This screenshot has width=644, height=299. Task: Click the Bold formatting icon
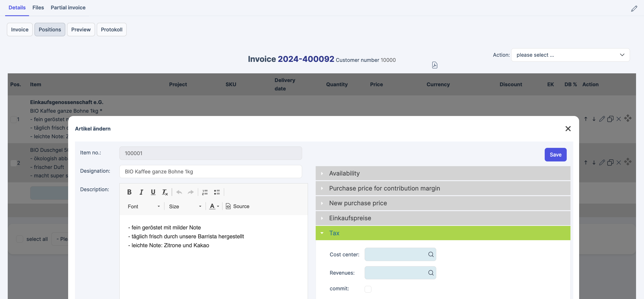[x=129, y=192]
